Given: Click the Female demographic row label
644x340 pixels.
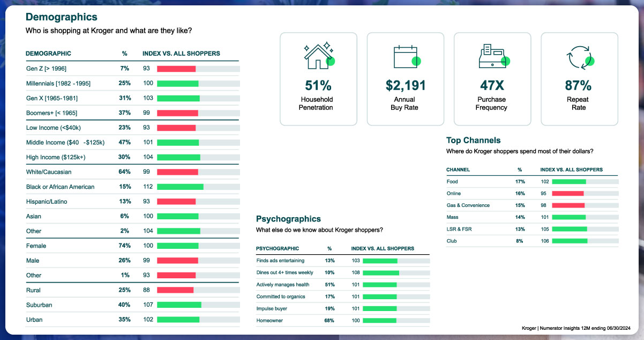Looking at the screenshot, I should (x=36, y=246).
